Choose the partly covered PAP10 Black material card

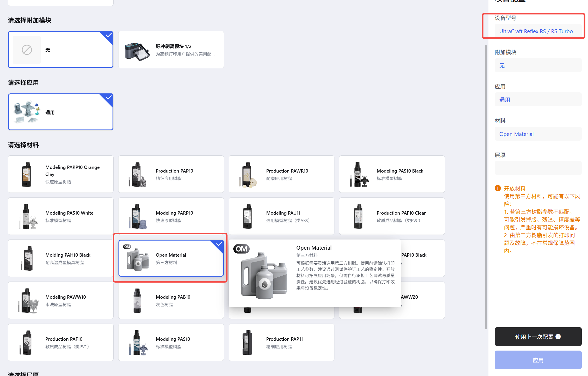coord(423,258)
